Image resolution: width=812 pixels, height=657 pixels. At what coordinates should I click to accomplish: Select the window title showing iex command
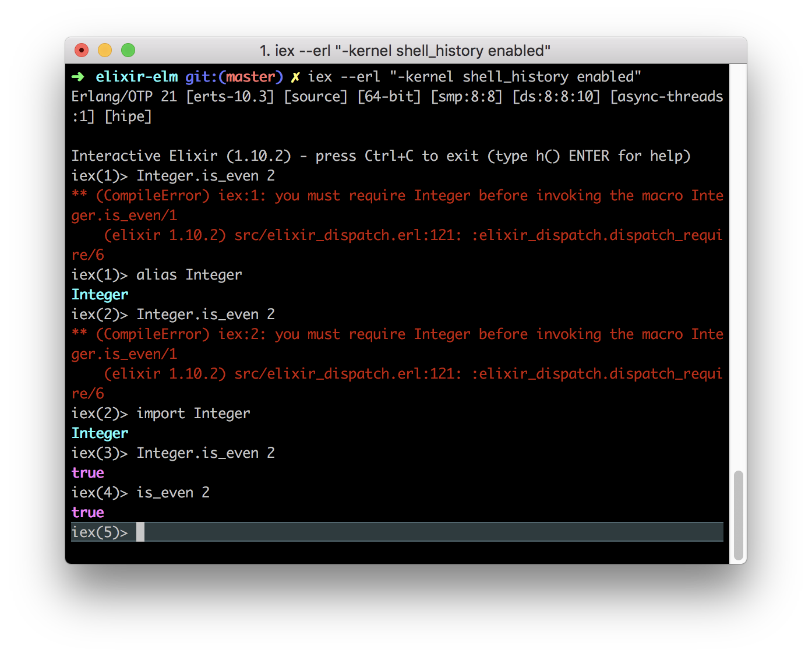click(x=405, y=51)
